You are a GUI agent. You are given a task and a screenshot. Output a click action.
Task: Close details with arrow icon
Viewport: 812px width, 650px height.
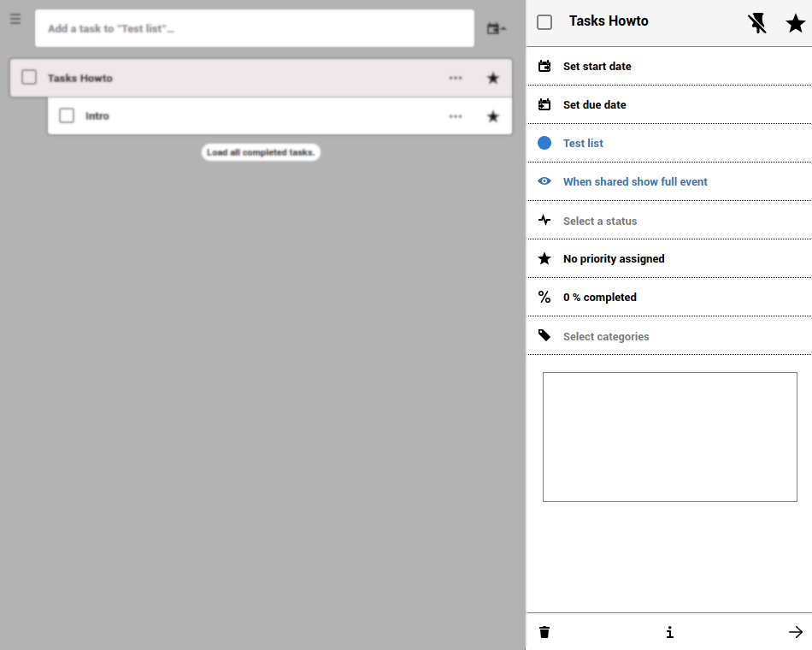[x=796, y=632]
